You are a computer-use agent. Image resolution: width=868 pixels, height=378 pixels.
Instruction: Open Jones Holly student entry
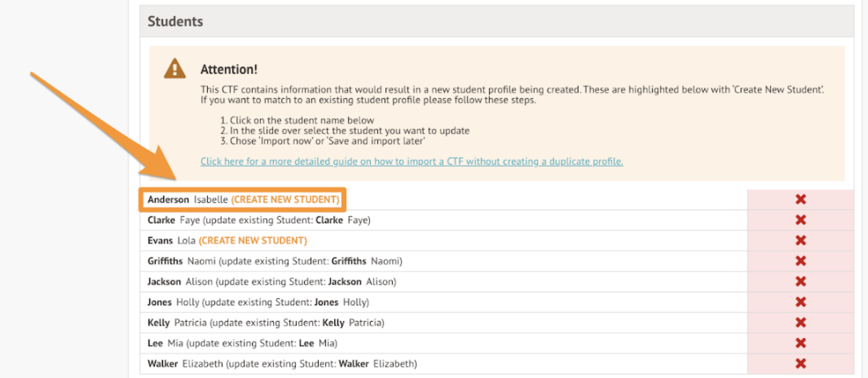point(258,302)
